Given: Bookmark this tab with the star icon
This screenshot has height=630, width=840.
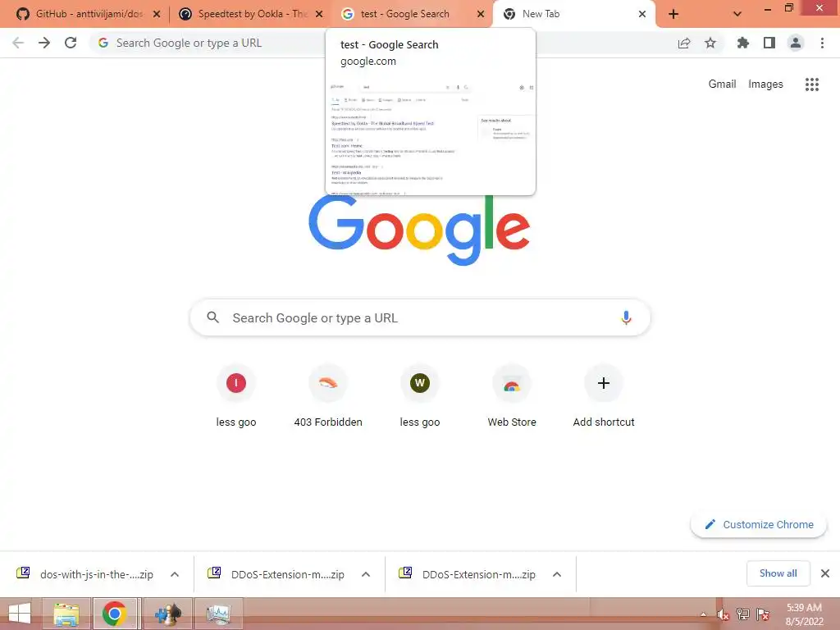Looking at the screenshot, I should pyautogui.click(x=710, y=43).
